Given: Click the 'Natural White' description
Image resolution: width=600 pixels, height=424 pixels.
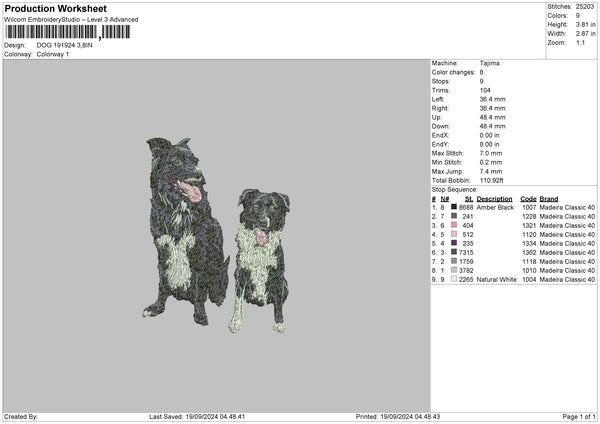Looking at the screenshot, I should tap(497, 280).
